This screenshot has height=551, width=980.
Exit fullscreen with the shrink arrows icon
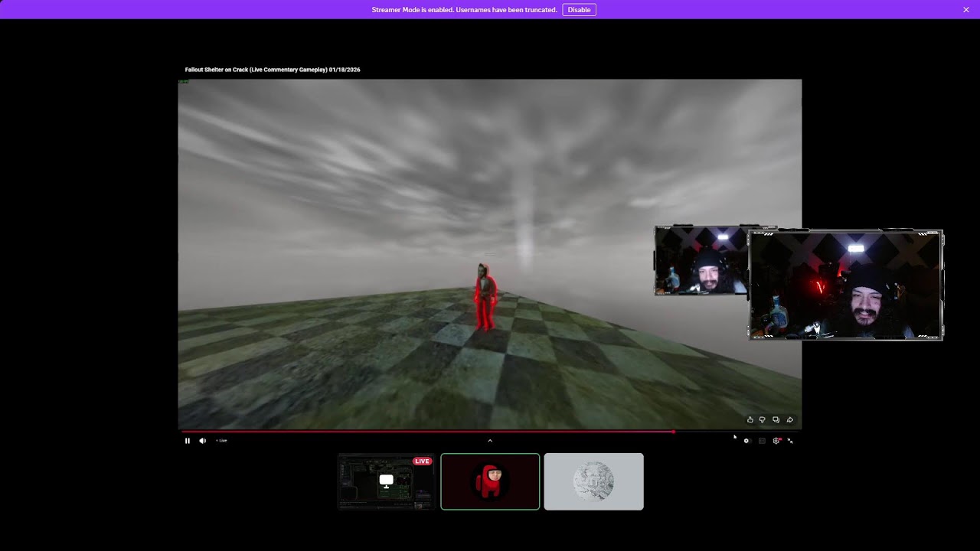coord(790,441)
